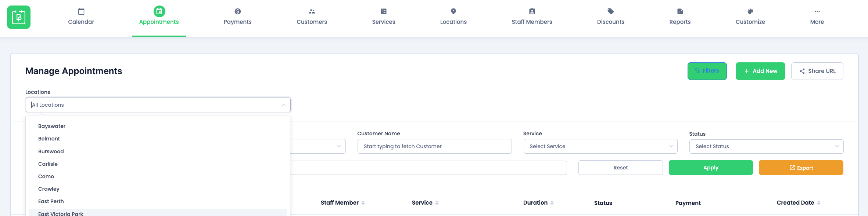Click the Status column header

pos(603,203)
